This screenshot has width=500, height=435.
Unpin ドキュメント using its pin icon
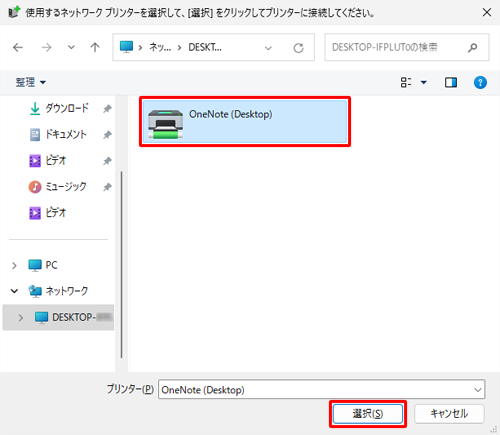pyautogui.click(x=107, y=135)
